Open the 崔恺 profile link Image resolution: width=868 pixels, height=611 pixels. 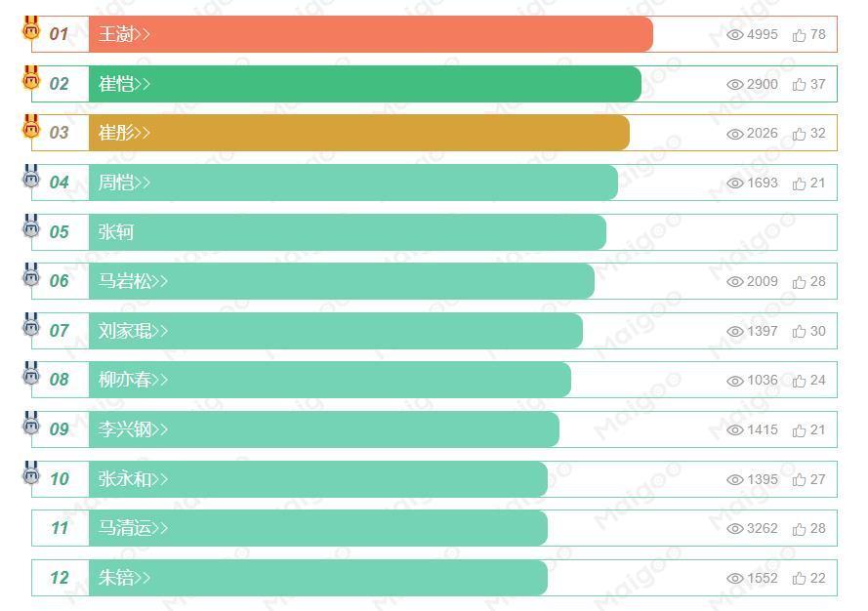124,84
